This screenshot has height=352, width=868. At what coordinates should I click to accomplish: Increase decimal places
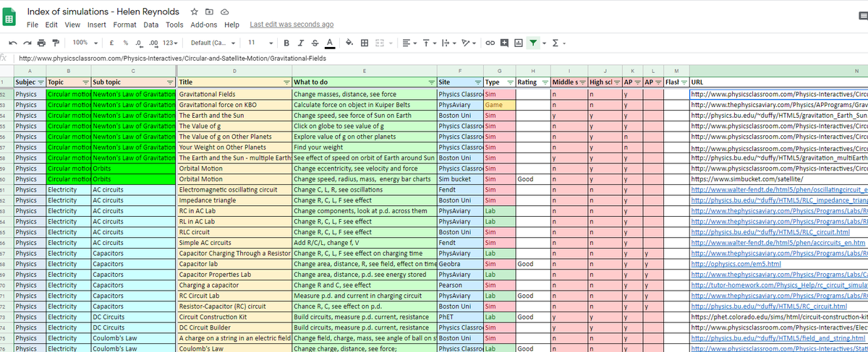[x=152, y=43]
